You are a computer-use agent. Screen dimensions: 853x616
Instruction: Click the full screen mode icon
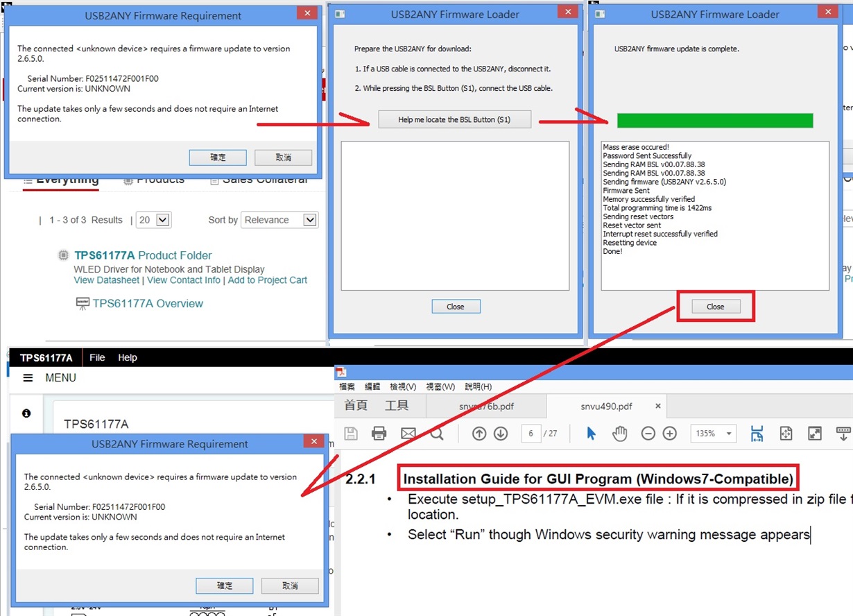tap(815, 434)
